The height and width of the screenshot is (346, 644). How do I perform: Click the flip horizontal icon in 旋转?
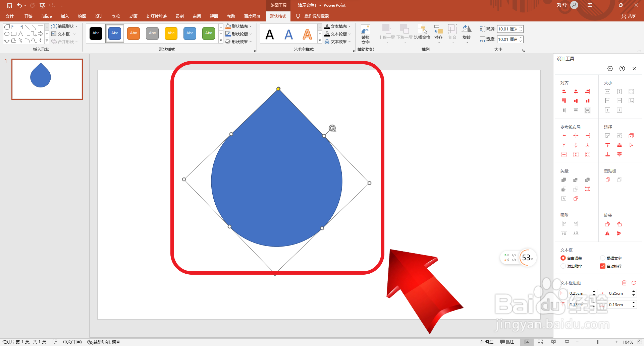607,233
